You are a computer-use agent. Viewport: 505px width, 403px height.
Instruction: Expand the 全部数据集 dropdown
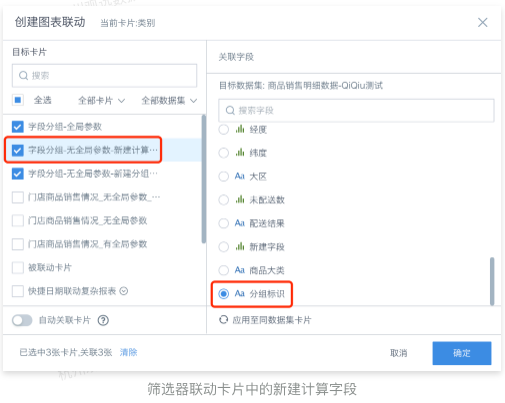169,100
